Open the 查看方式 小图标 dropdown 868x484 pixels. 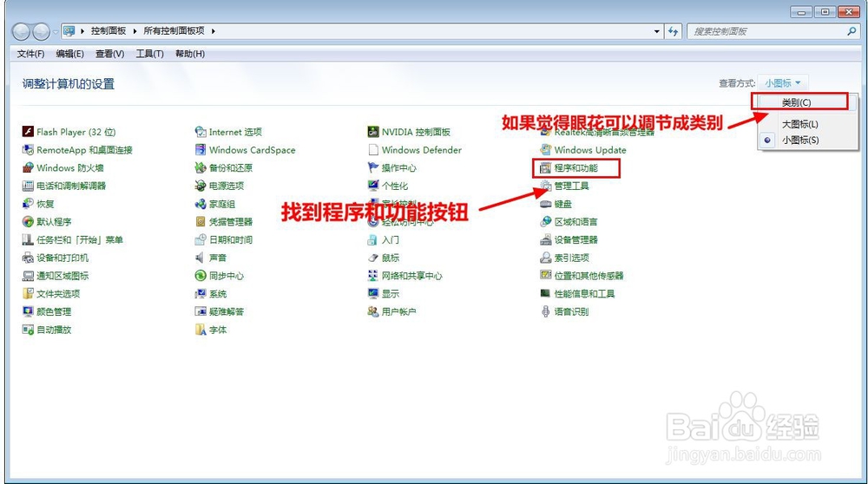[783, 83]
